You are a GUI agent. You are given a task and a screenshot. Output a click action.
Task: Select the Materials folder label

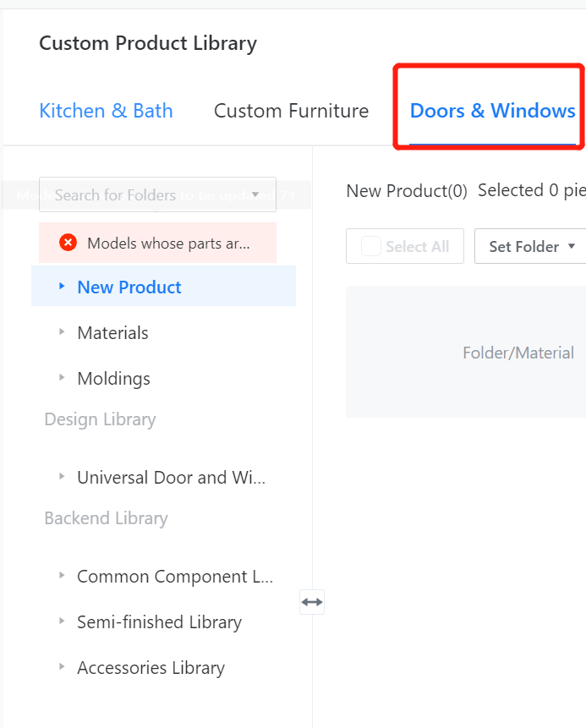pos(112,333)
